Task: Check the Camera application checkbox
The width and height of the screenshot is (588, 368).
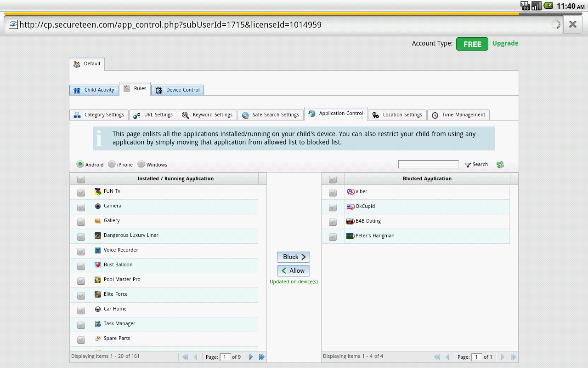Action: (81, 207)
